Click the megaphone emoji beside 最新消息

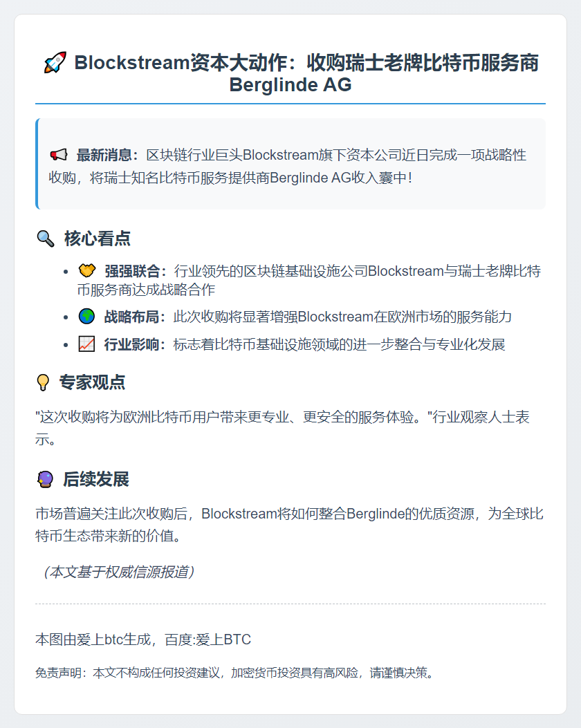click(x=59, y=155)
